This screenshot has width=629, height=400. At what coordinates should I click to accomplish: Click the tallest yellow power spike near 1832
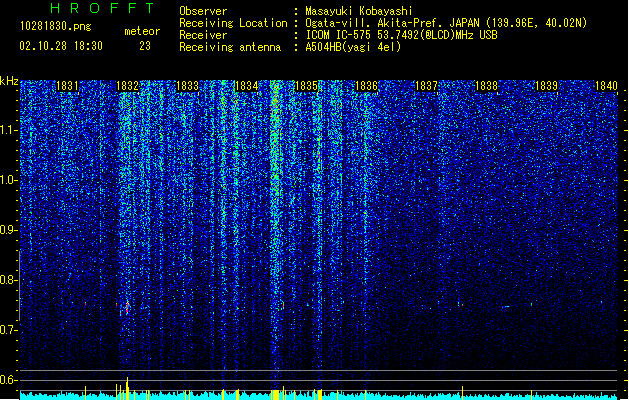[128, 388]
